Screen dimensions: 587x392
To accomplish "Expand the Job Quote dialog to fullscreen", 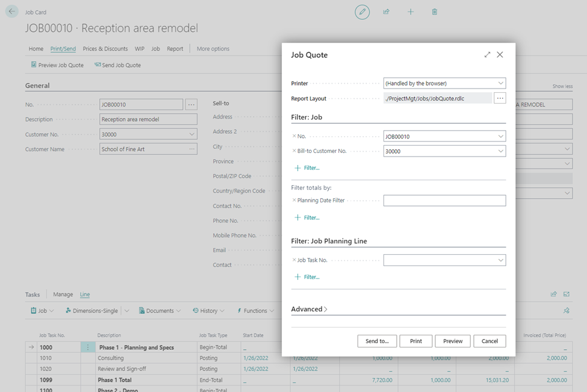I will 487,55.
